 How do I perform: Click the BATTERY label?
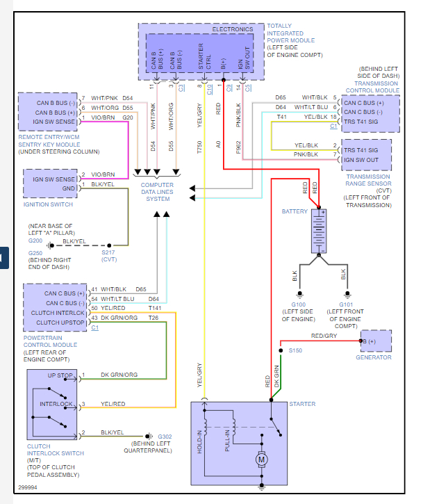[x=295, y=211]
